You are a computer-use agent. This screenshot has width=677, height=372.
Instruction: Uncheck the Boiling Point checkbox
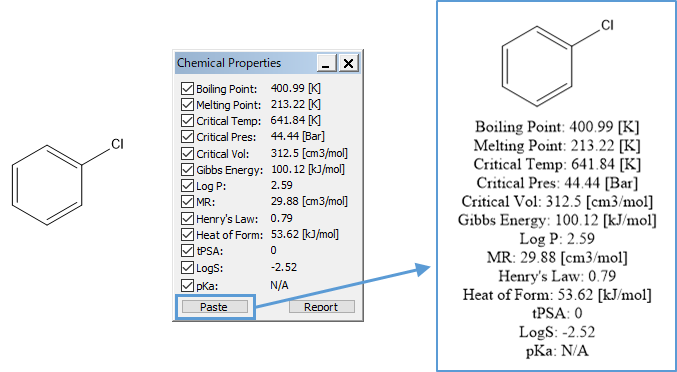click(187, 89)
